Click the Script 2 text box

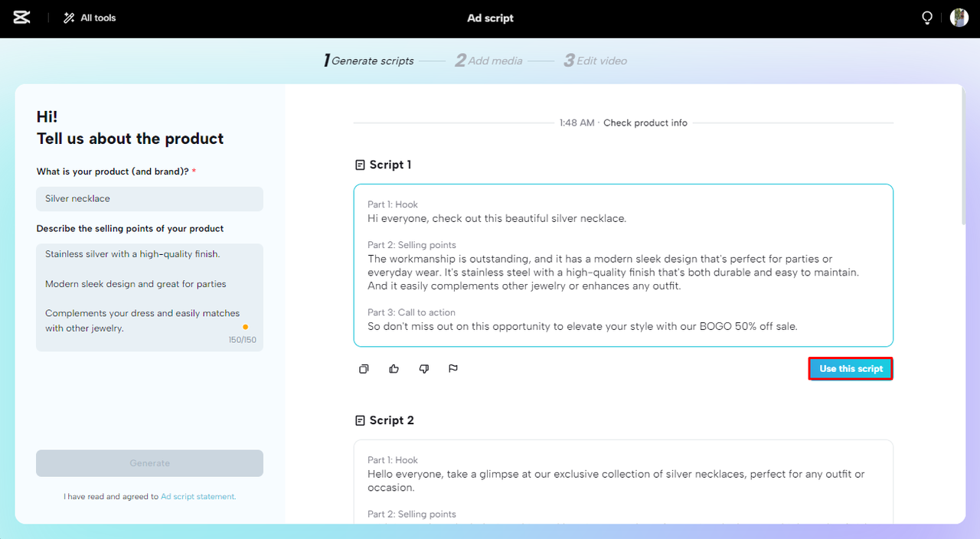tap(623, 481)
